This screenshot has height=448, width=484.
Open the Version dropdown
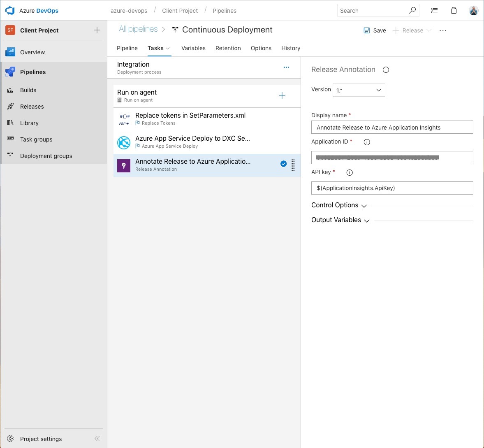tap(359, 90)
